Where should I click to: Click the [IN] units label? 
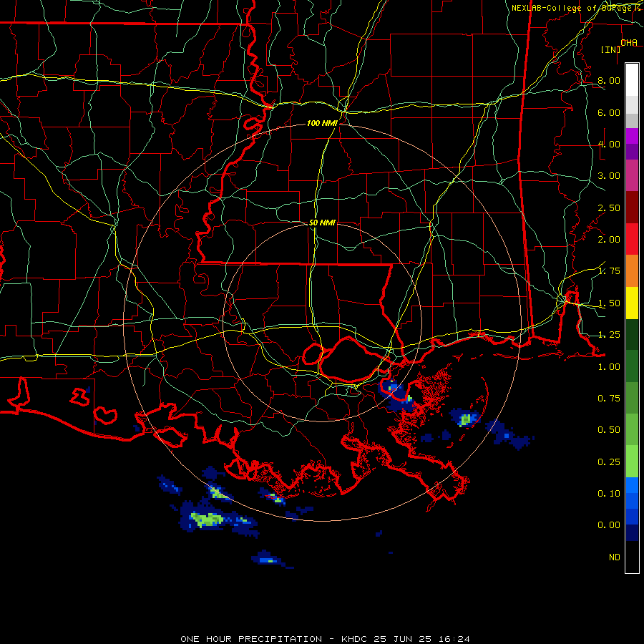tap(611, 49)
